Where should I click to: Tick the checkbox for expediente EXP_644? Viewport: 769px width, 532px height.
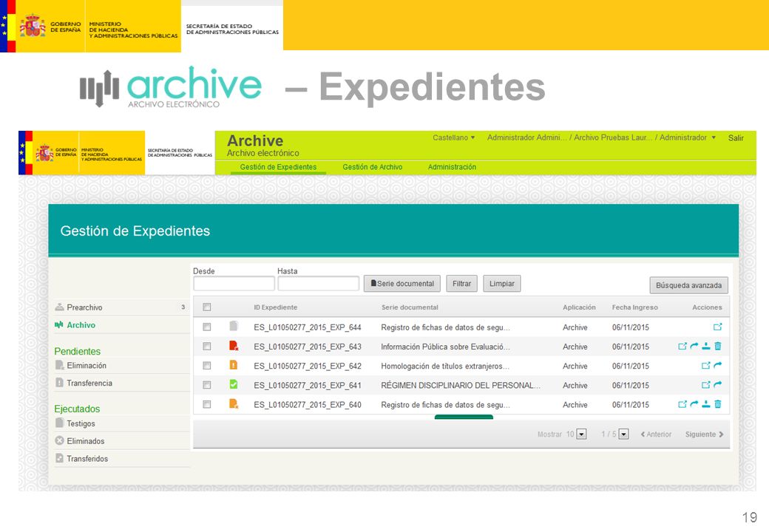click(207, 327)
